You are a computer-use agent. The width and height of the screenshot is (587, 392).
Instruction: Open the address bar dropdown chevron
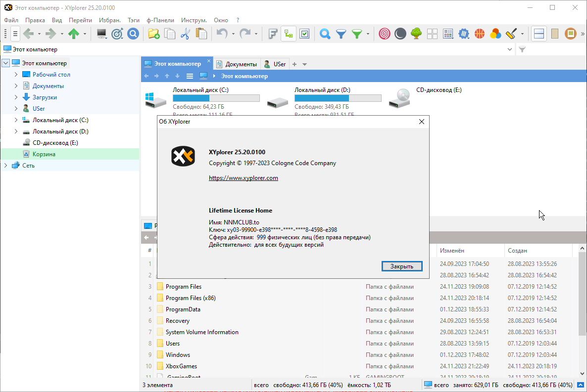point(509,49)
